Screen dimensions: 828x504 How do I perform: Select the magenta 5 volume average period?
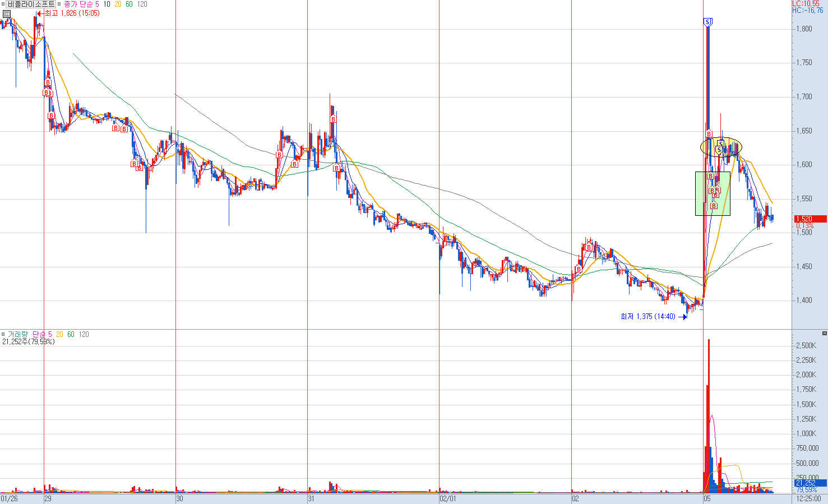click(50, 334)
